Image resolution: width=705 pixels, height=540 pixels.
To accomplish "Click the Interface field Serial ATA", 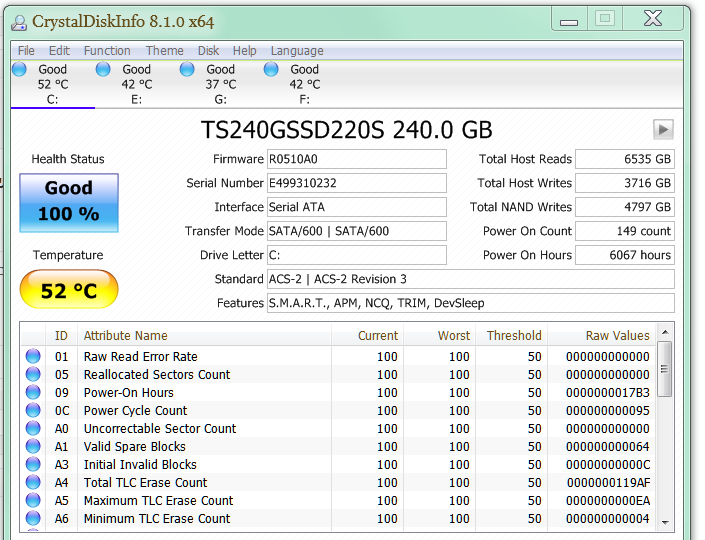I will [x=357, y=207].
